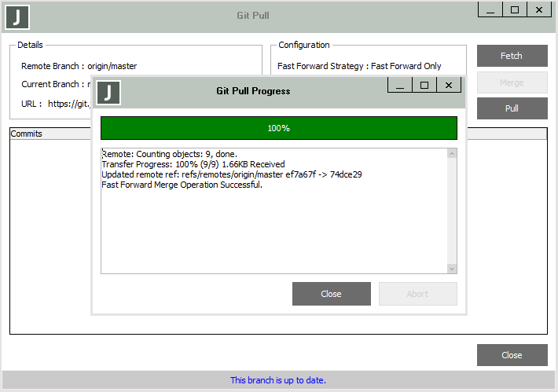Click the greyed-out Merge button
This screenshot has height=392, width=558.
click(512, 82)
